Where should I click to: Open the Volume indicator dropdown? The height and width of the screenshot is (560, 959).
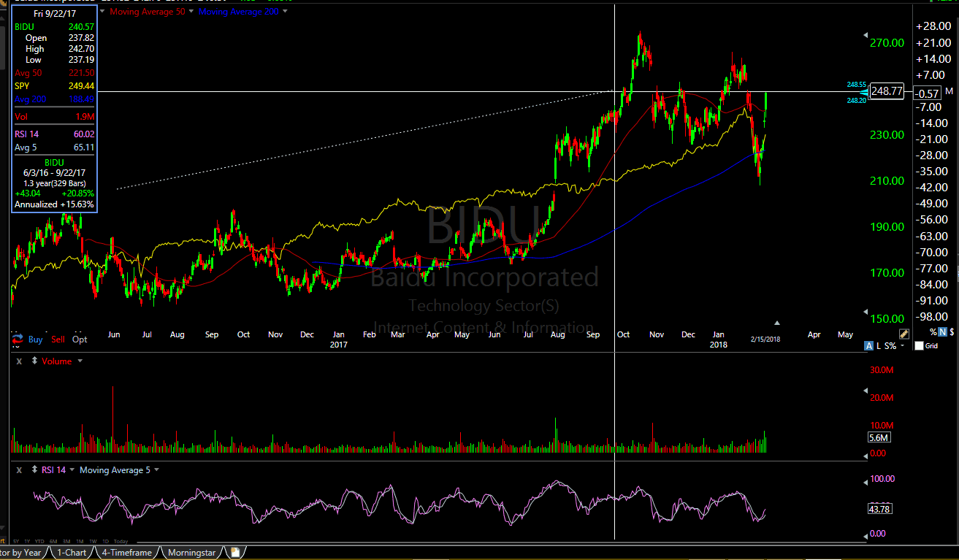[80, 361]
